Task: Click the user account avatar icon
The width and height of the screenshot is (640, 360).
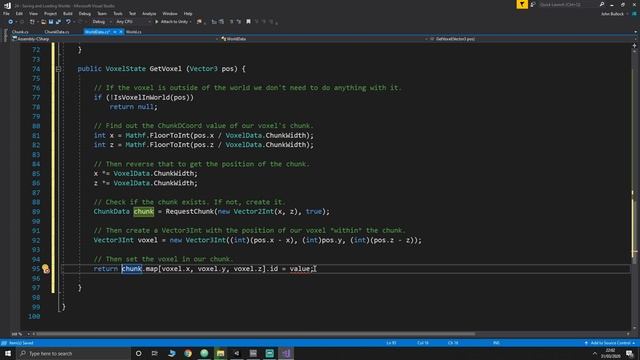Action: (x=634, y=13)
